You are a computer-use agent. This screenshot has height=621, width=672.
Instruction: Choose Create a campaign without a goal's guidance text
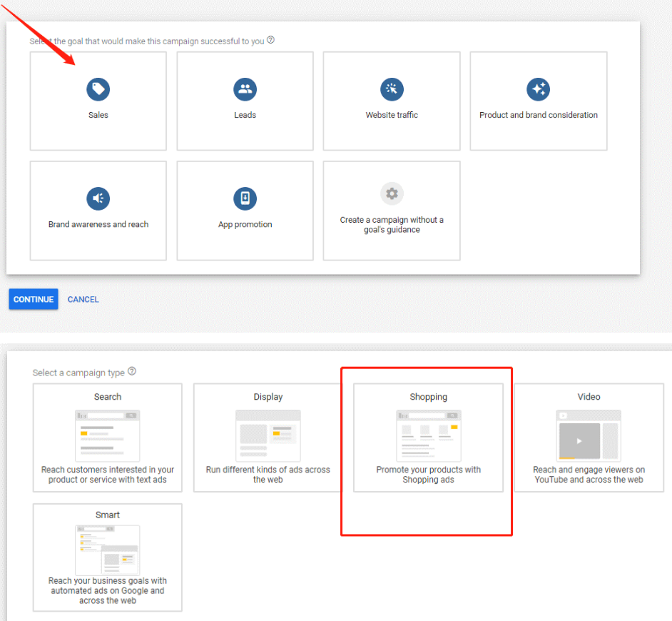pos(392,225)
